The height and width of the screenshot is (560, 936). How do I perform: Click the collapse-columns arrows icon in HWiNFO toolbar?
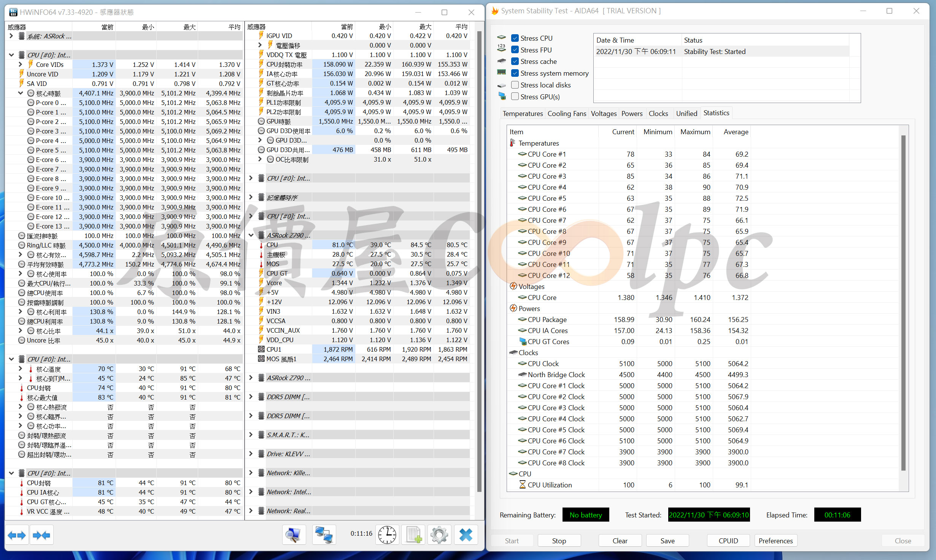(41, 535)
